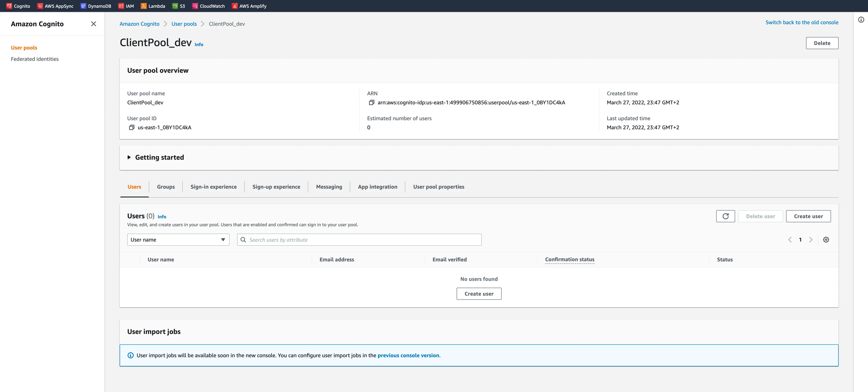Screen dimensions: 868x392
Task: Open the AWS AppSync shortcut icon
Action: tap(40, 6)
